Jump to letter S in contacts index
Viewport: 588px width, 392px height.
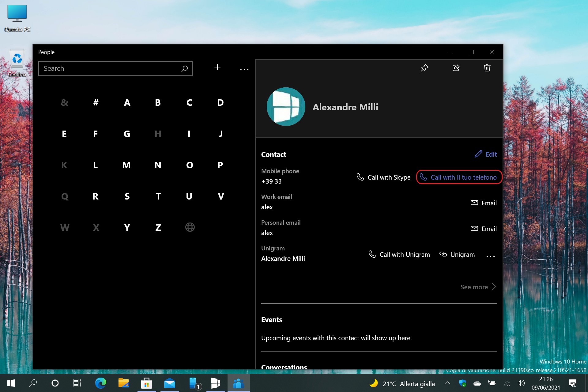(x=127, y=196)
